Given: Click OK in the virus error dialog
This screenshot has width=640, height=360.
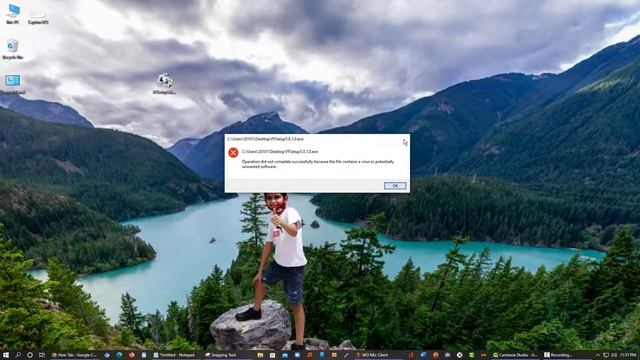Looking at the screenshot, I should [x=395, y=186].
